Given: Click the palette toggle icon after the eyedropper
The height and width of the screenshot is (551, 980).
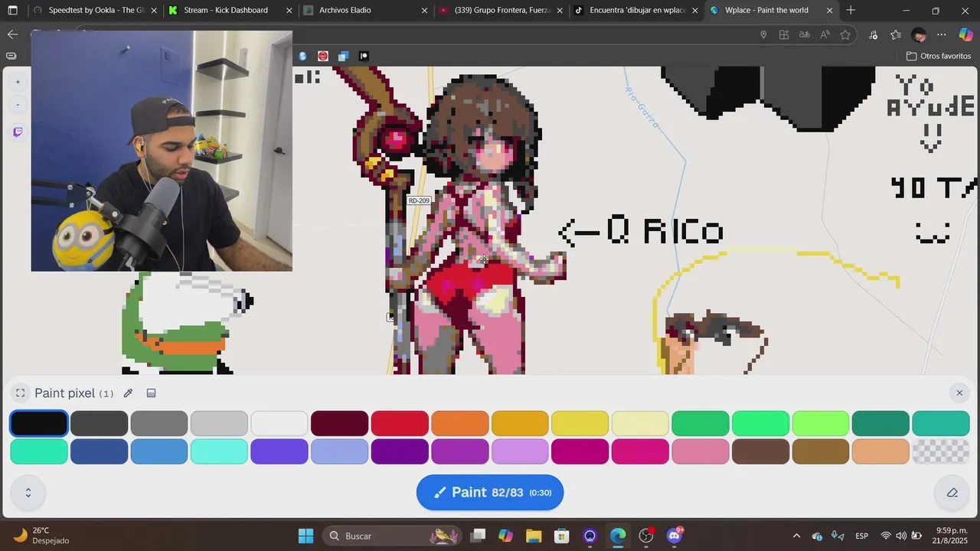Looking at the screenshot, I should (151, 393).
